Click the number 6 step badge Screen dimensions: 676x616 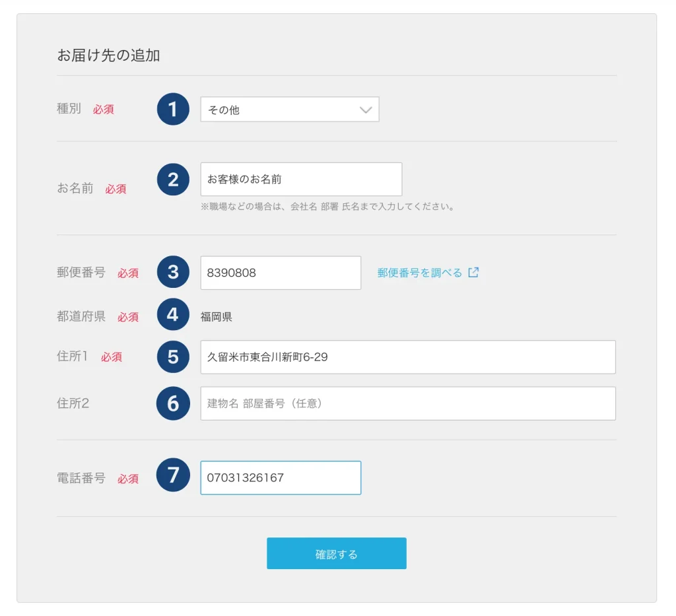(173, 403)
